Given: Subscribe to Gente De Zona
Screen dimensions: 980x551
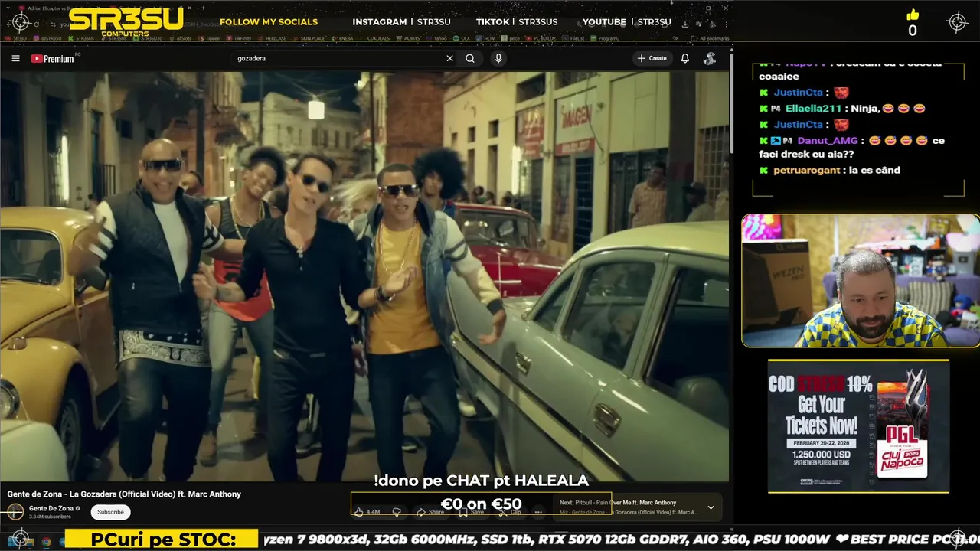Looking at the screenshot, I should 110,512.
